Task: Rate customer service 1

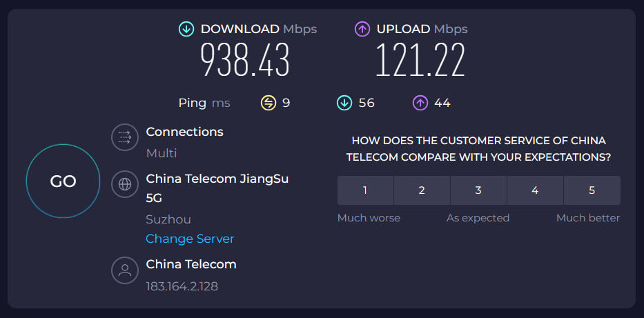Action: pyautogui.click(x=365, y=190)
